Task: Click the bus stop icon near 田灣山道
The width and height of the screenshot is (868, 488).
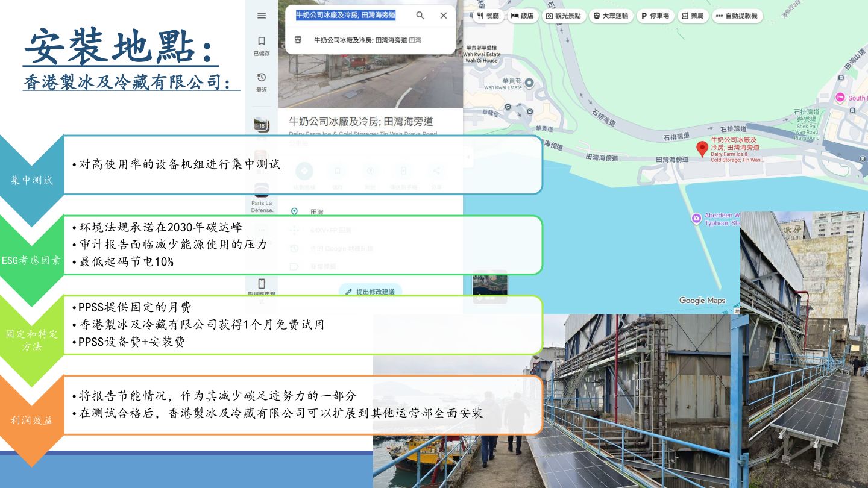Action: pos(841,77)
